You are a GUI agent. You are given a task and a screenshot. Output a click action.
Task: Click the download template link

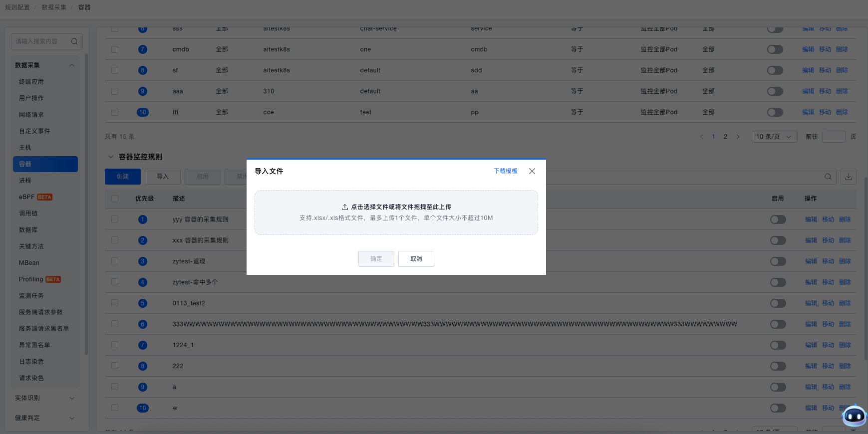point(505,171)
